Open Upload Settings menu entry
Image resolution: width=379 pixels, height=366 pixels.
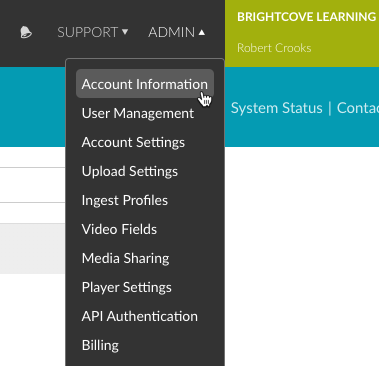pyautogui.click(x=130, y=172)
